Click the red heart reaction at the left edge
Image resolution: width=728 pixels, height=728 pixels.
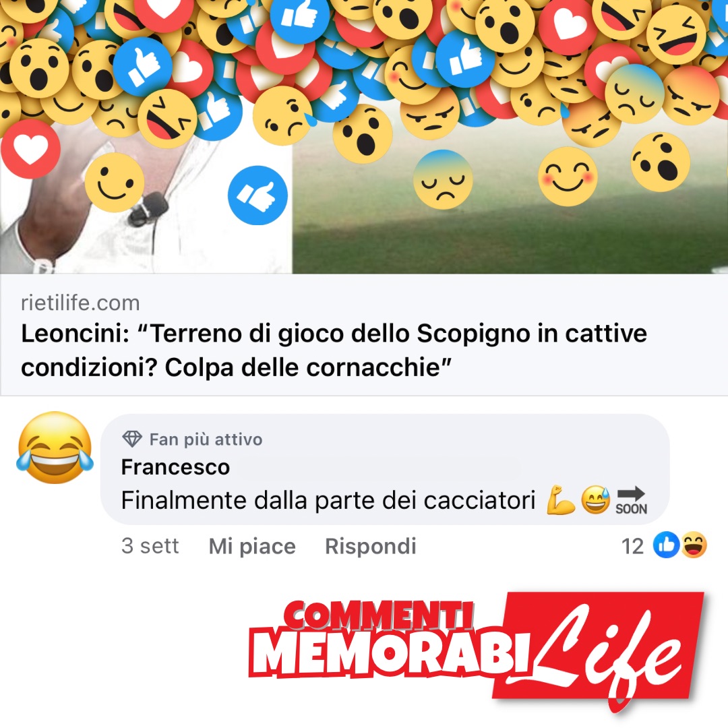pyautogui.click(x=30, y=148)
